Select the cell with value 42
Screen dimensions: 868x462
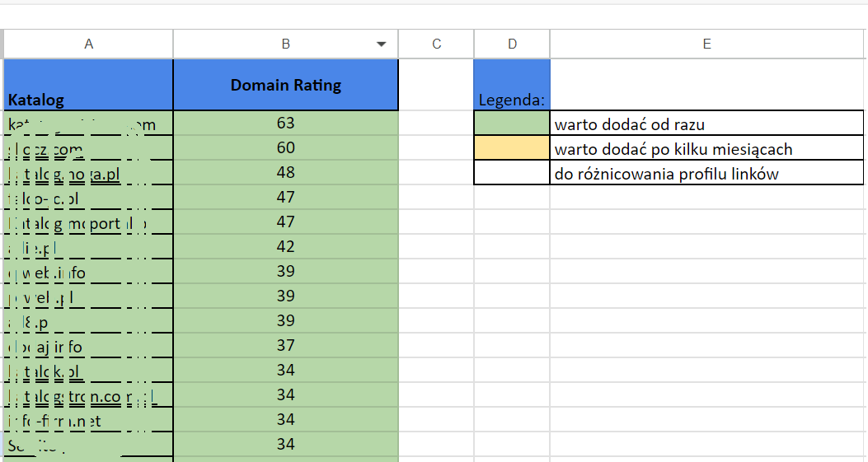[x=286, y=247]
